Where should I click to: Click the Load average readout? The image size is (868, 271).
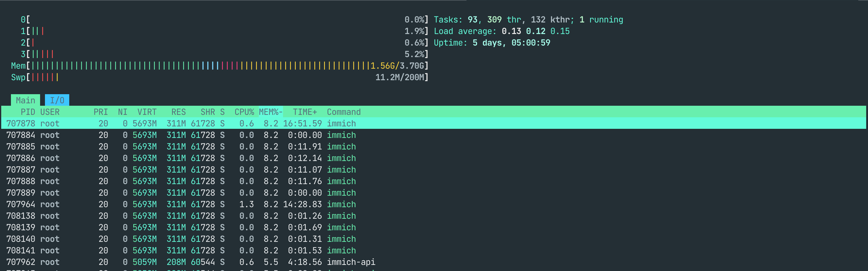click(501, 31)
